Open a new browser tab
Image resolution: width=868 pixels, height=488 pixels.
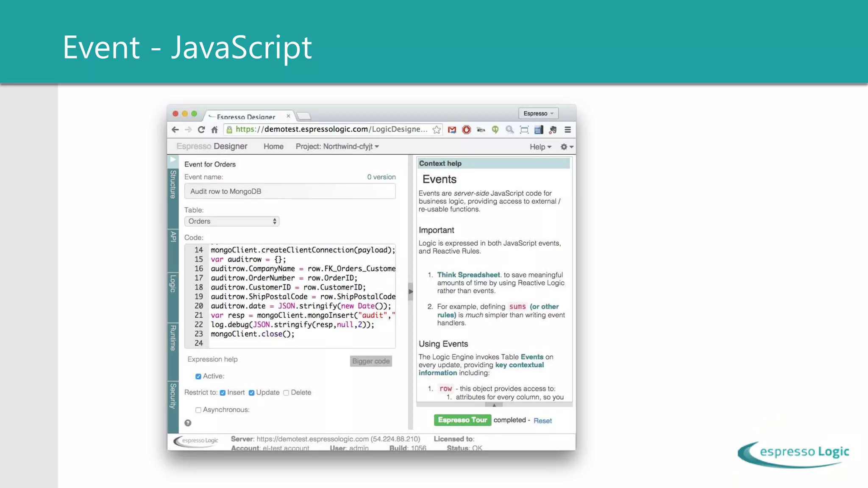point(303,116)
